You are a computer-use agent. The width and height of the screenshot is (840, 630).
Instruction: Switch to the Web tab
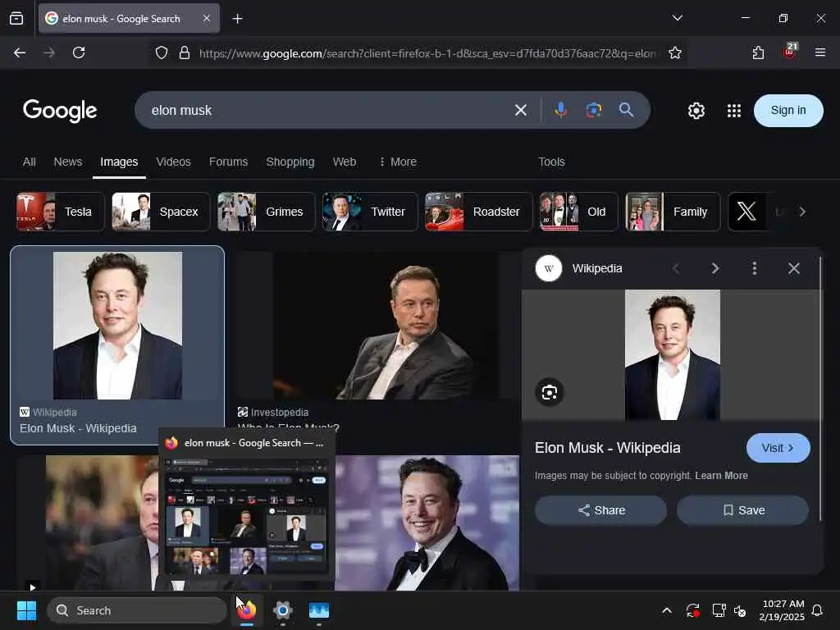(x=344, y=162)
